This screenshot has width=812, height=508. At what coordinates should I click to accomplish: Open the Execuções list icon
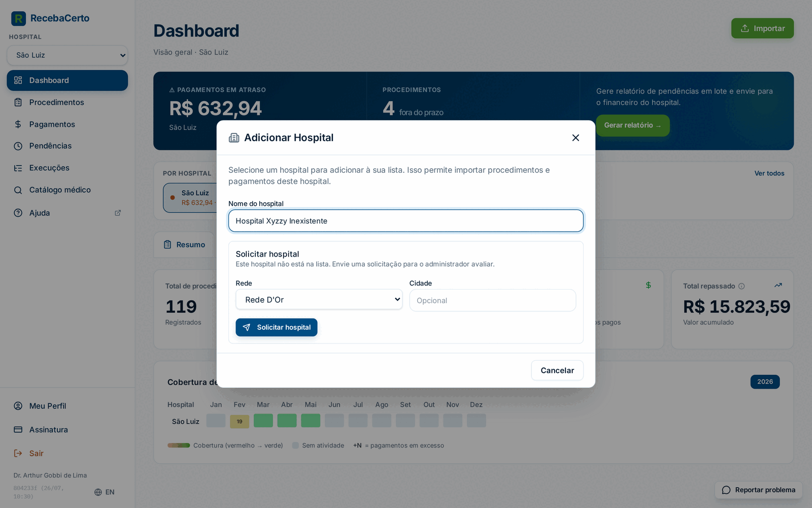[18, 168]
